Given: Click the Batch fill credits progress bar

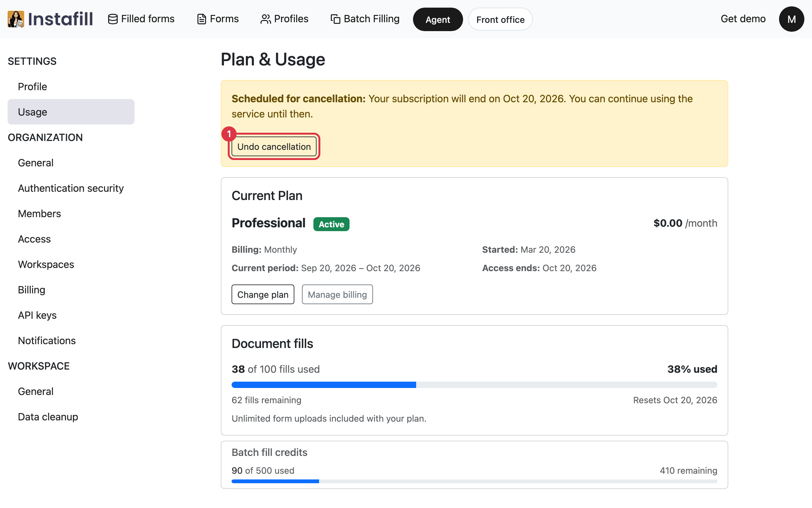Looking at the screenshot, I should coord(474,481).
